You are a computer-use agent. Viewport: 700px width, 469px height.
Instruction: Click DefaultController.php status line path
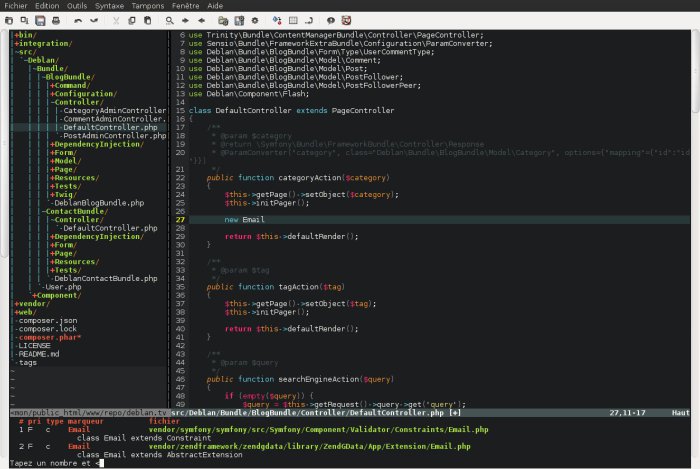(307, 413)
